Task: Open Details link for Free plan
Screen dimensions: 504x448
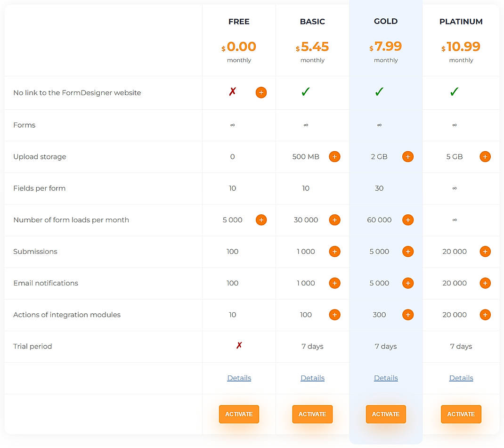Action: [x=239, y=378]
